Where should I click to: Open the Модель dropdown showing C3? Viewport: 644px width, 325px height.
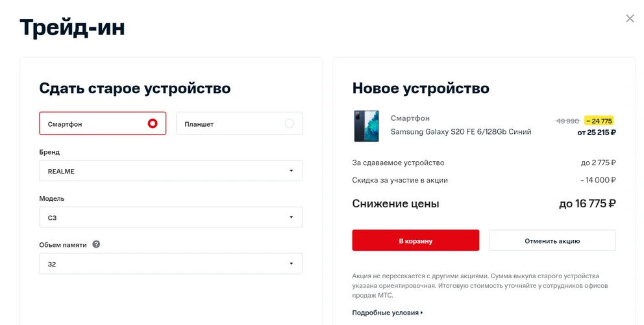[x=171, y=217]
